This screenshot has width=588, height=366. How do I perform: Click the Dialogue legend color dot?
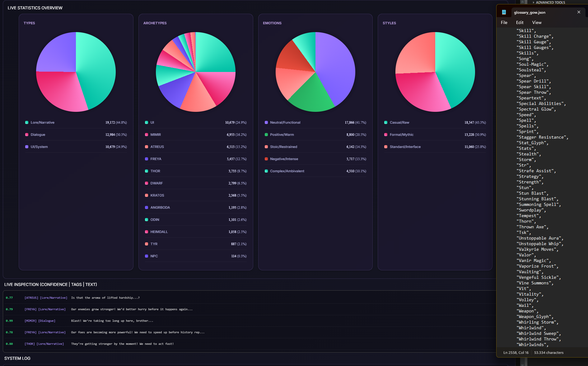(27, 135)
